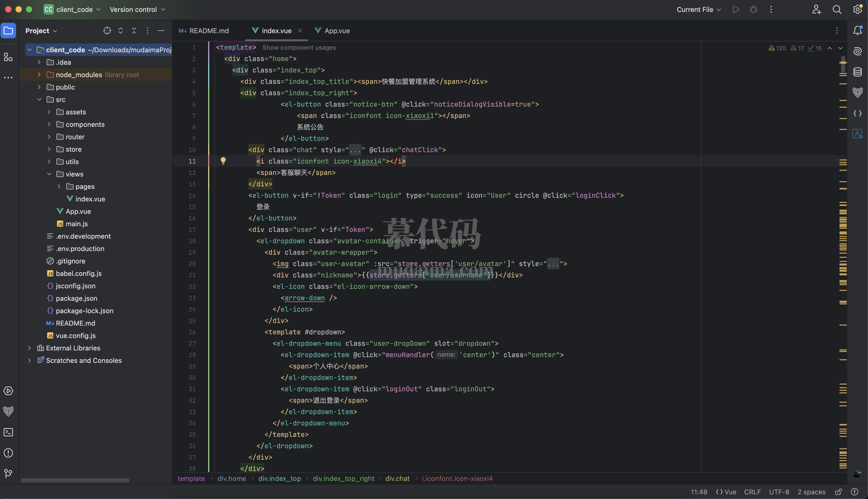Screen dimensions: 868x499
Task: Open the AI Assistant panel
Action: 857,51
